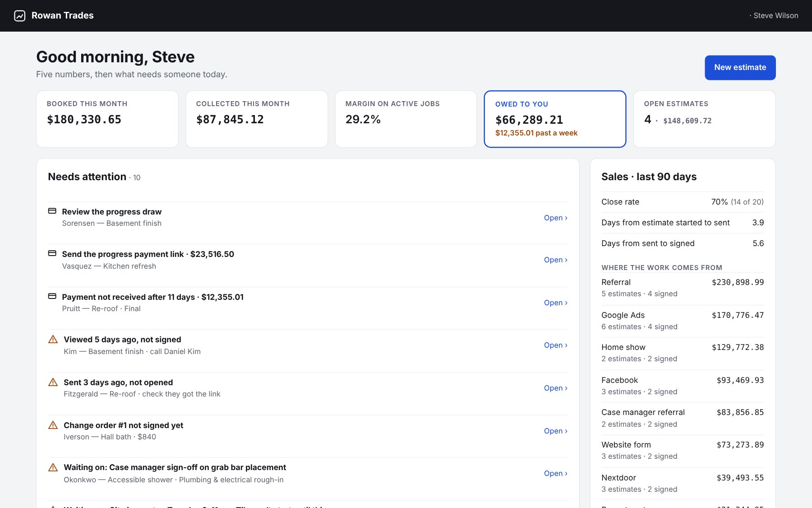
Task: Open the Okonkwo accessible shower item
Action: pyautogui.click(x=555, y=473)
